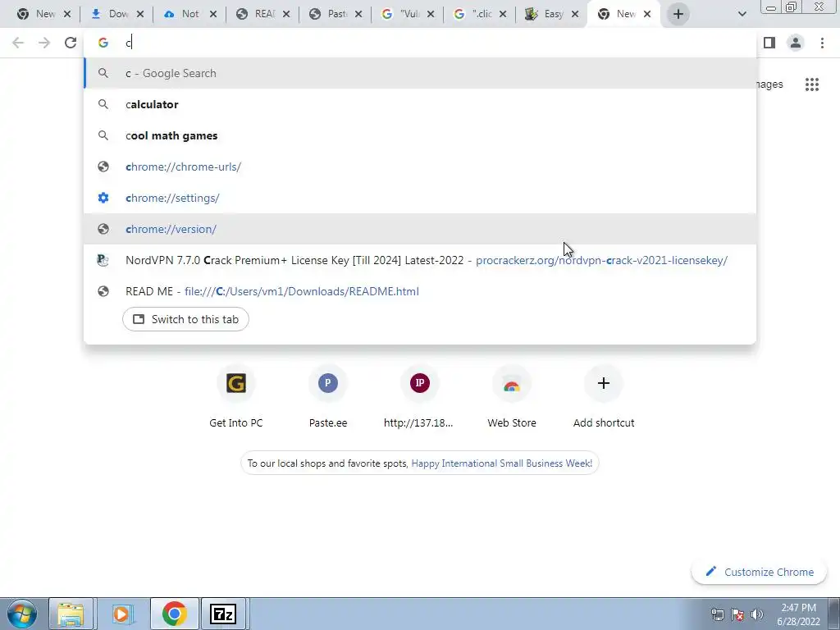Open the Google apps grid icon

tap(811, 84)
